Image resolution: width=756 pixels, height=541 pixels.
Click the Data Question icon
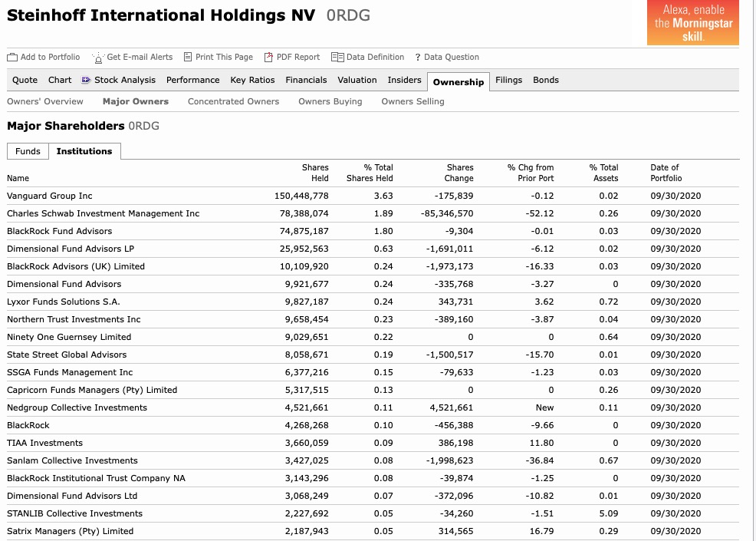tap(419, 57)
